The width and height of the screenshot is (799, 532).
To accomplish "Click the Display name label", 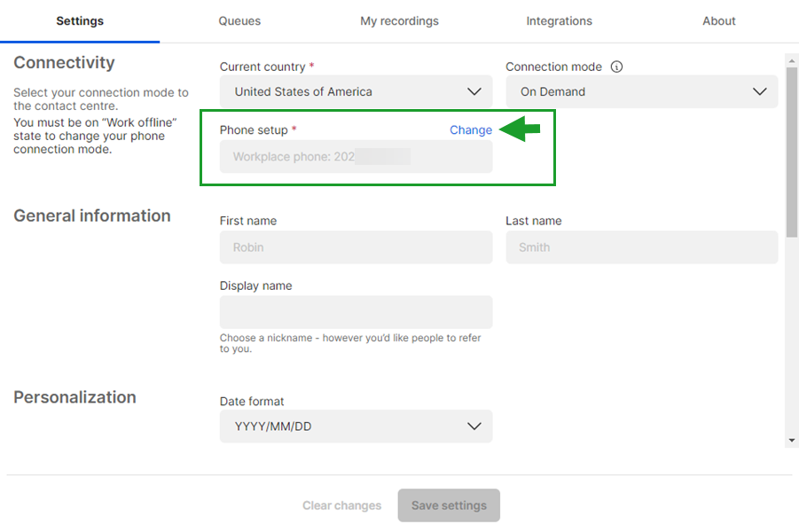I will [x=255, y=286].
